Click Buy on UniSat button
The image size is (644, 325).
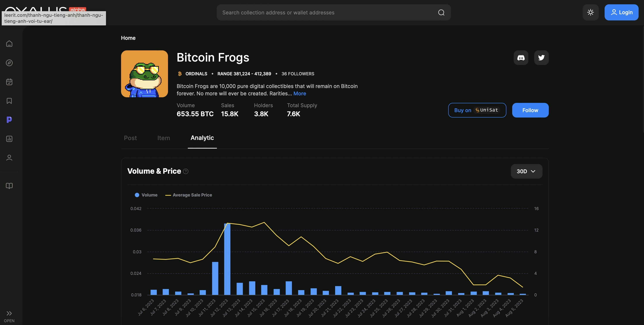(x=477, y=110)
